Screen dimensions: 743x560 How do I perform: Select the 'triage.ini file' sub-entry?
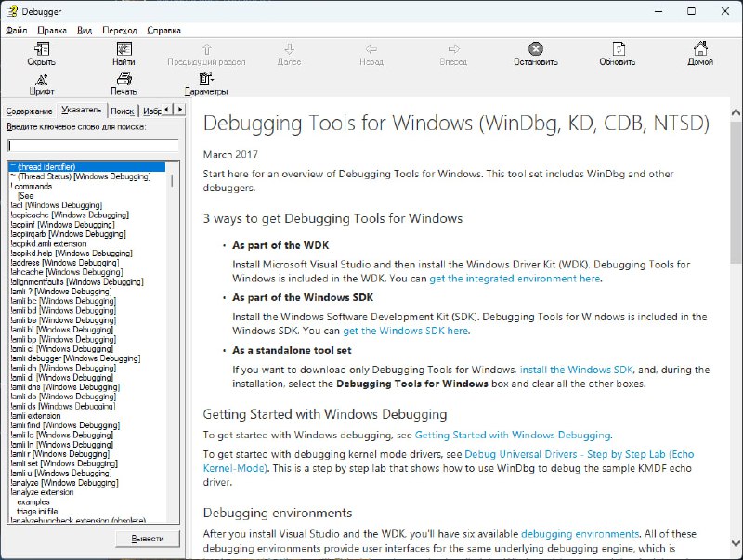coord(37,512)
